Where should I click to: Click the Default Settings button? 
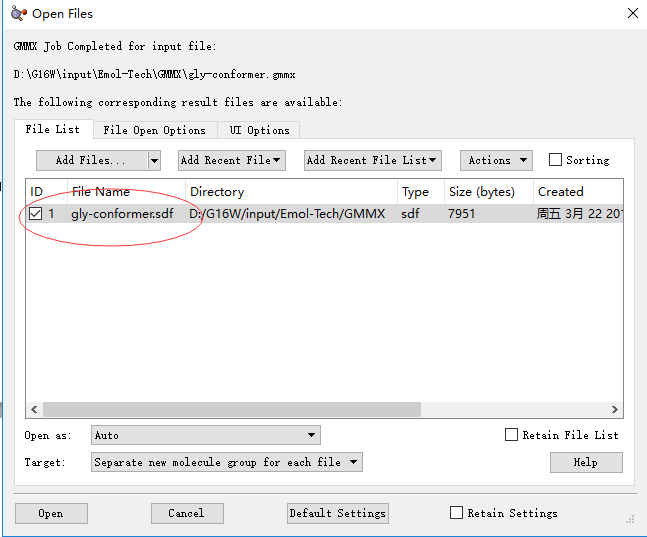click(337, 513)
